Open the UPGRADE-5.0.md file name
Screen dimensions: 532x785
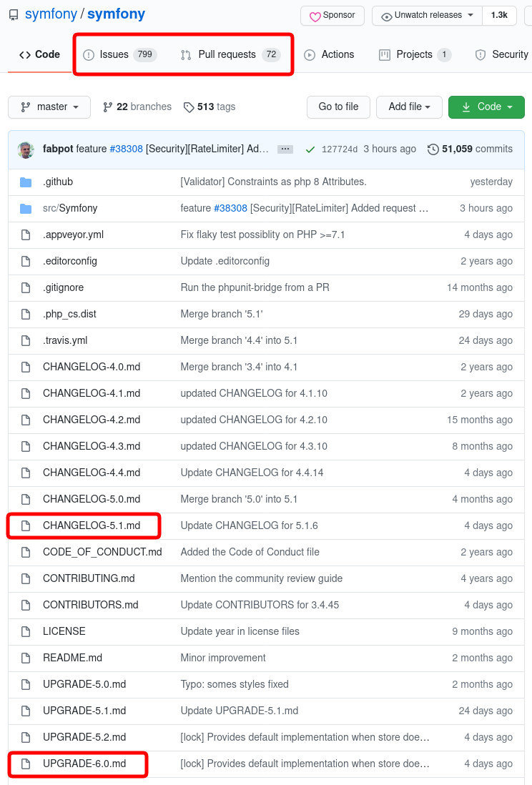click(x=84, y=685)
